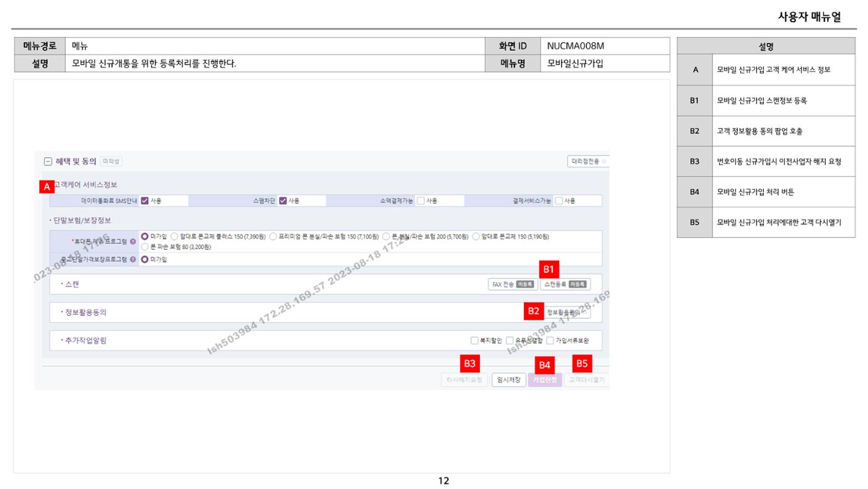Click the 스캔등록 button

coord(565,284)
